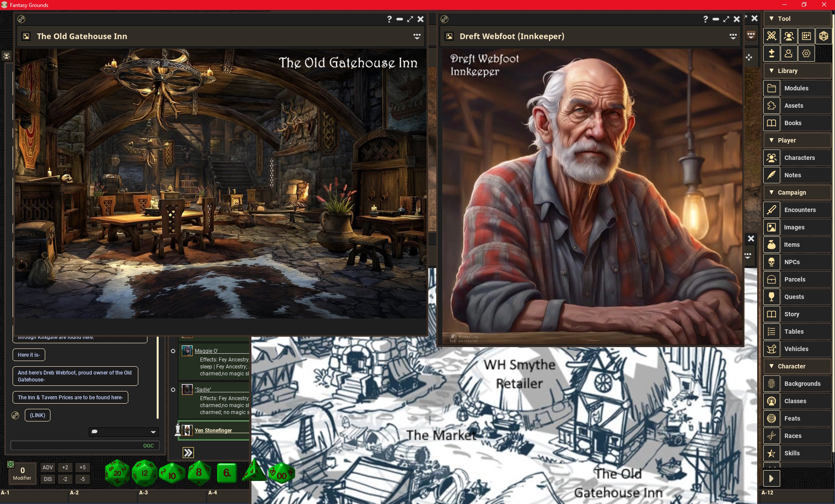Image resolution: width=835 pixels, height=504 pixels.
Task: Toggle the +2 modifier button
Action: coord(65,468)
